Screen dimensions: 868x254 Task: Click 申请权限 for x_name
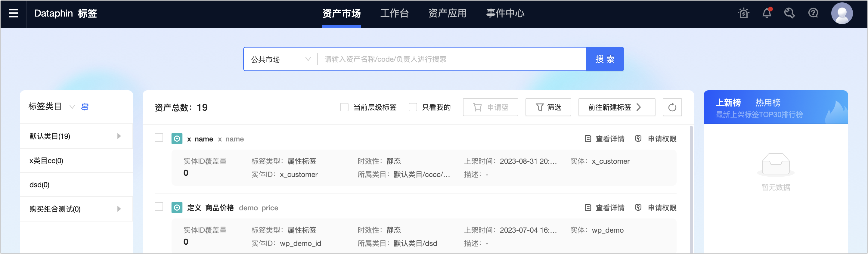tap(662, 139)
